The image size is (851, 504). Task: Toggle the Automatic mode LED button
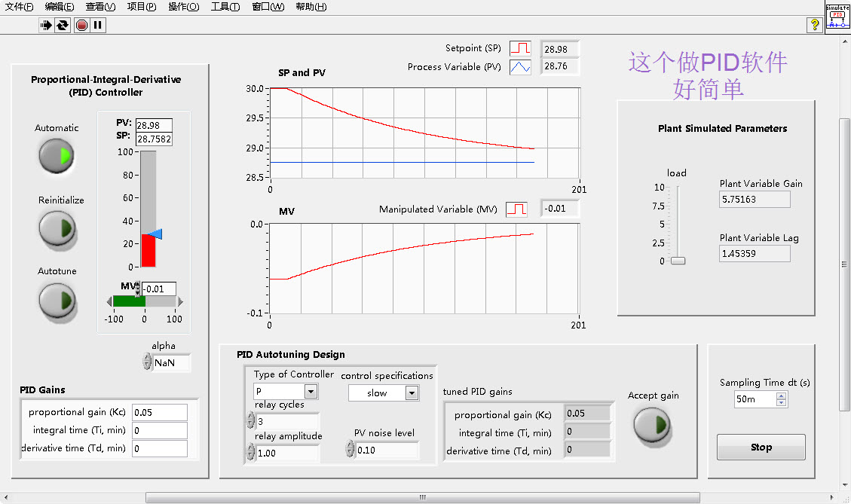tap(57, 156)
